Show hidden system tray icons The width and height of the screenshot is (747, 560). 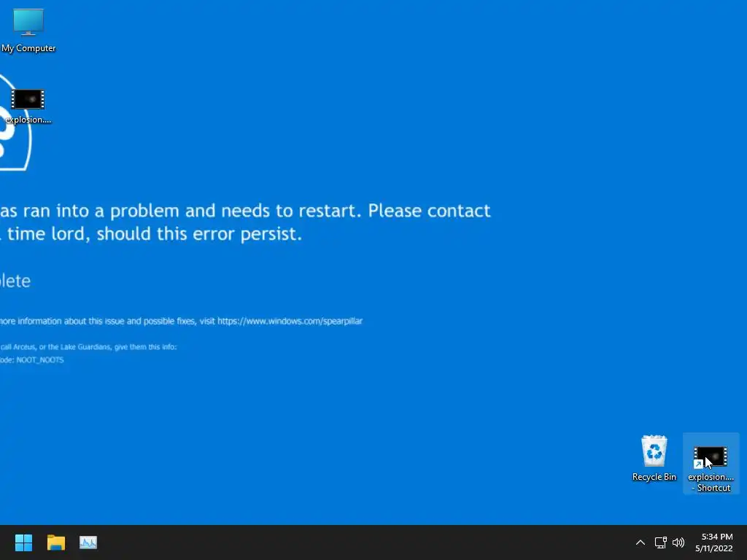coord(640,542)
